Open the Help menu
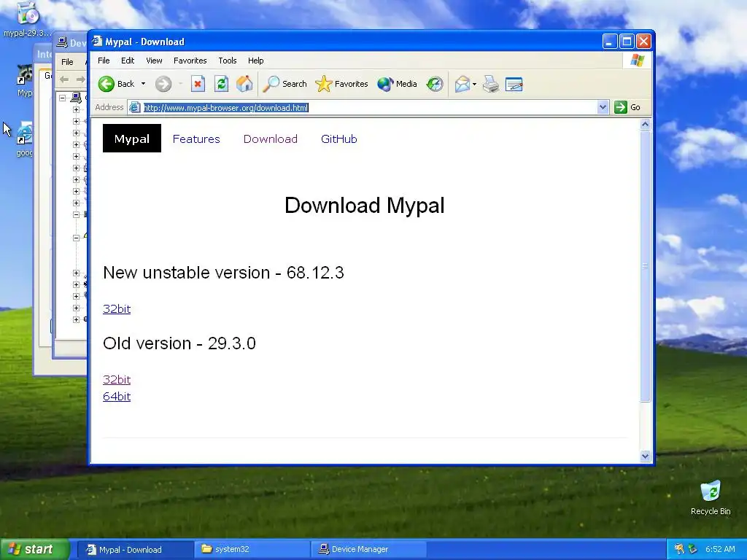The width and height of the screenshot is (747, 560). click(255, 61)
